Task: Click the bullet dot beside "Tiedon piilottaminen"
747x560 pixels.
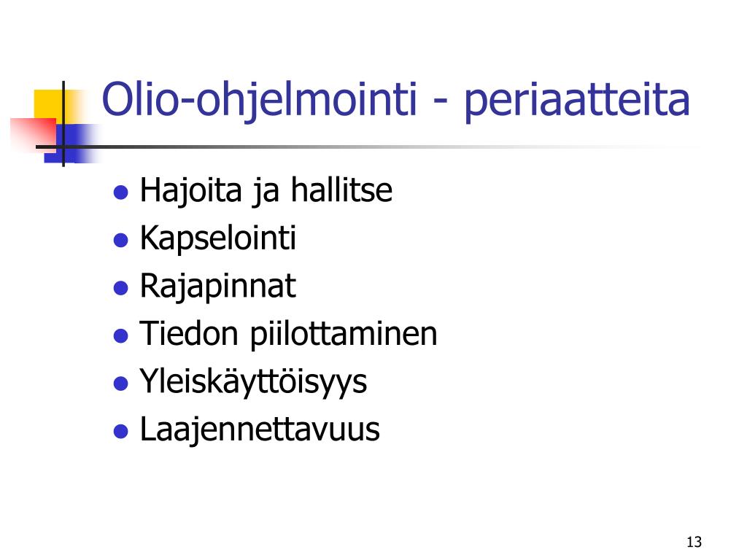Action: pos(121,336)
